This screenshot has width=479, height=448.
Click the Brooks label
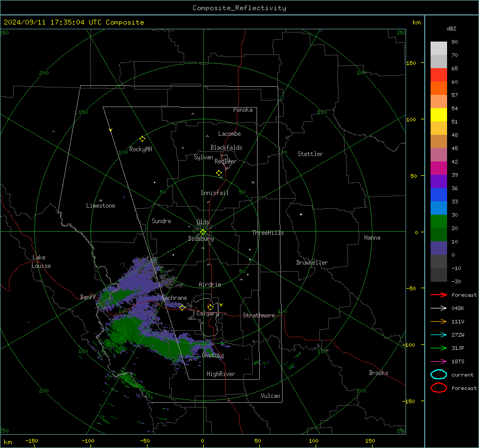[x=378, y=373]
